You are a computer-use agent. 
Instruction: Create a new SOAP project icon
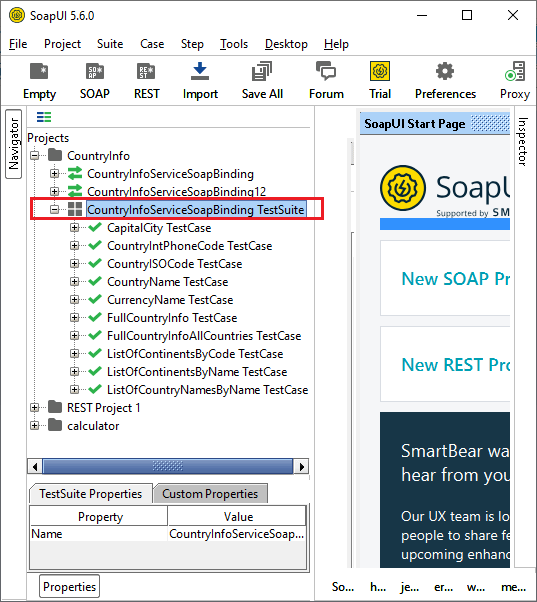(94, 72)
